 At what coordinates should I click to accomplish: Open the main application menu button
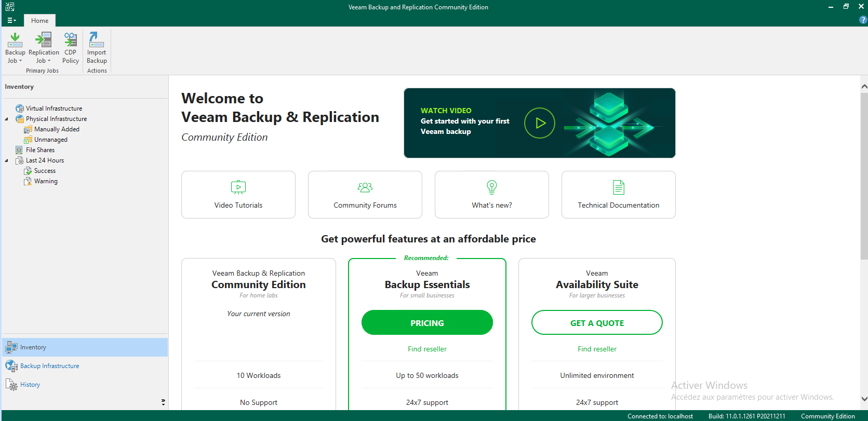[x=11, y=20]
